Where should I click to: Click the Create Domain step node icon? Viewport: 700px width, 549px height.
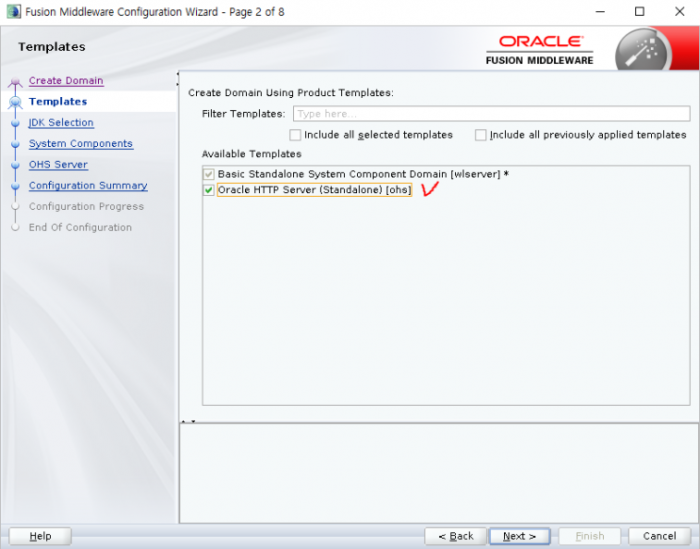pyautogui.click(x=15, y=82)
